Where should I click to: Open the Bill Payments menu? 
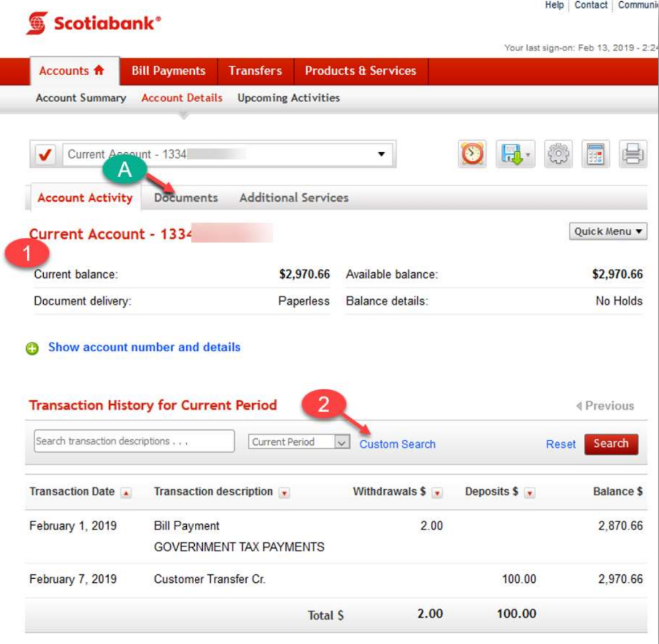pyautogui.click(x=168, y=71)
